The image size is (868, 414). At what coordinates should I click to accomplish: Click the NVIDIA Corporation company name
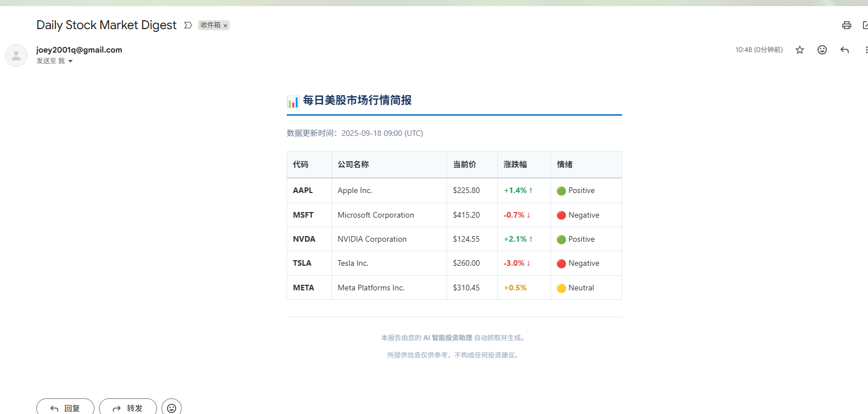click(x=372, y=239)
